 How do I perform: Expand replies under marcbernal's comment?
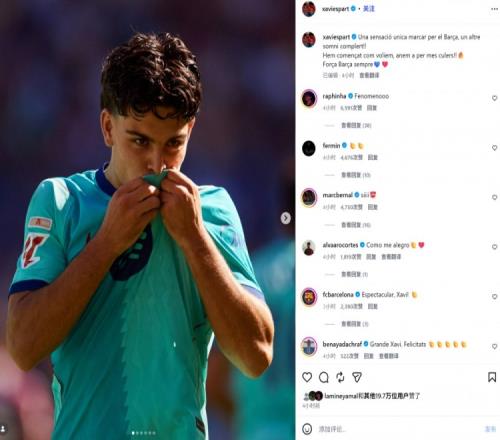point(356,225)
